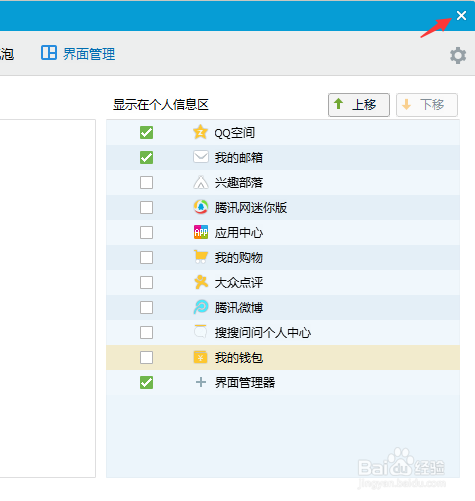Click the 我的购物 cart icon
This screenshot has height=501, width=475.
pyautogui.click(x=201, y=257)
